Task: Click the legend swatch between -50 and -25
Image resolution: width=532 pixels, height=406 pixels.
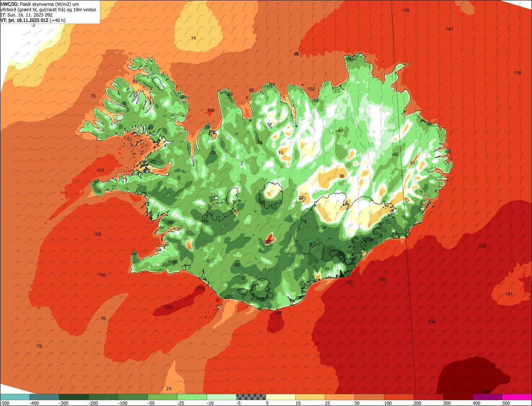Action: coord(163,396)
